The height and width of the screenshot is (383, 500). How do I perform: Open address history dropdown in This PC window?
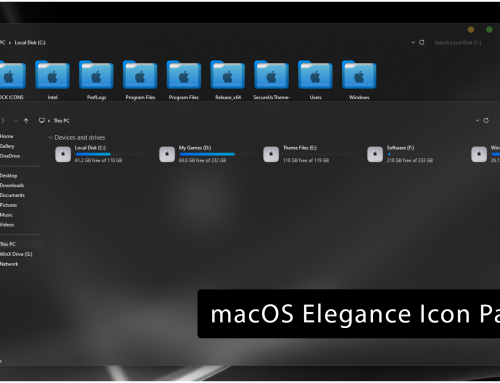click(x=477, y=120)
